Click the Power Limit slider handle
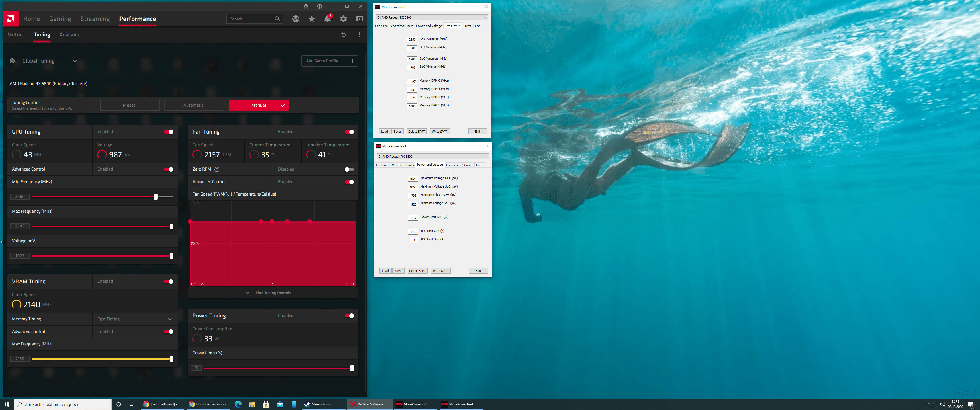 pyautogui.click(x=352, y=368)
